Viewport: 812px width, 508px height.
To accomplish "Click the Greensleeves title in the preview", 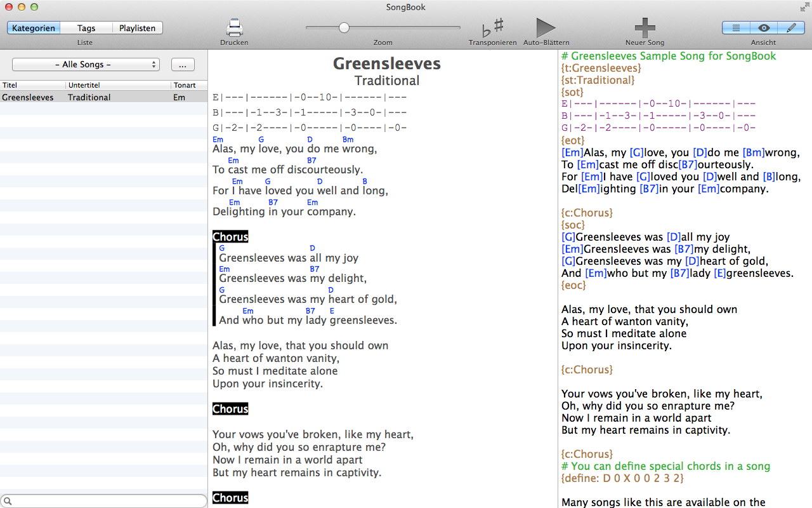I will pyautogui.click(x=387, y=63).
